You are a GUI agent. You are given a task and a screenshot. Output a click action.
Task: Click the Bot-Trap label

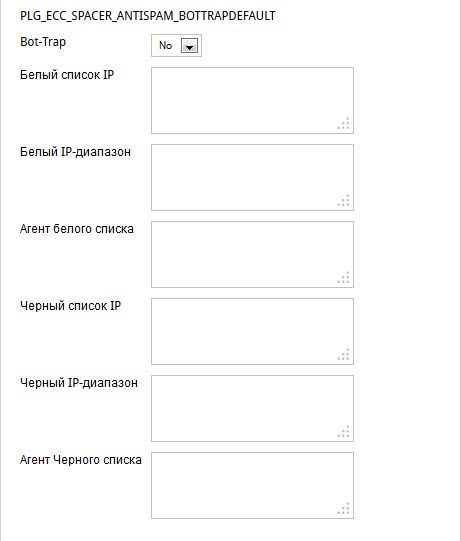[x=43, y=42]
